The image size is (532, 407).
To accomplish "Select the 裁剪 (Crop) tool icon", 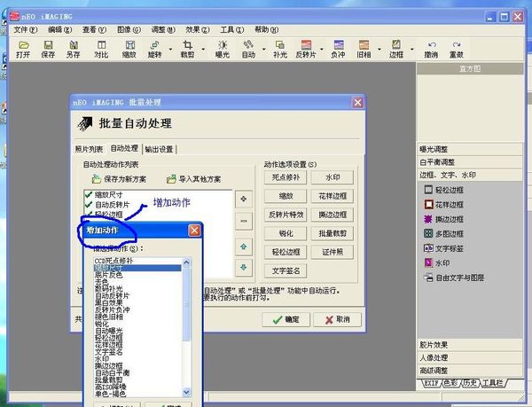I will point(188,49).
